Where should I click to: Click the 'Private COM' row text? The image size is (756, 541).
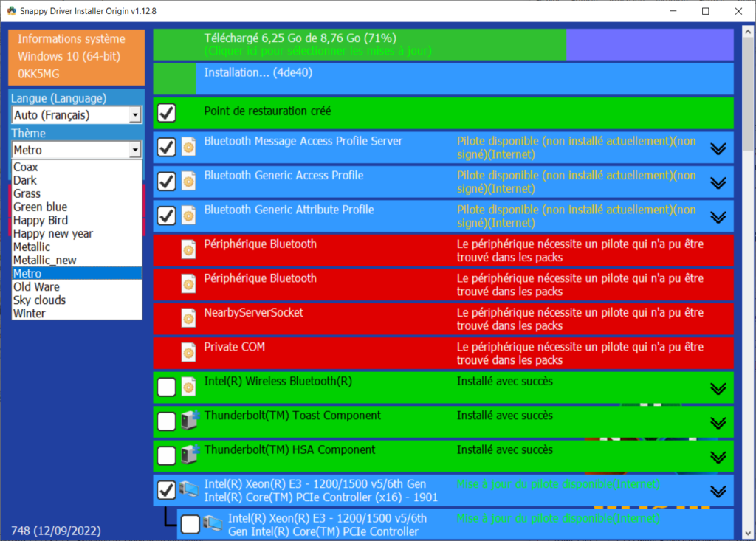point(234,347)
